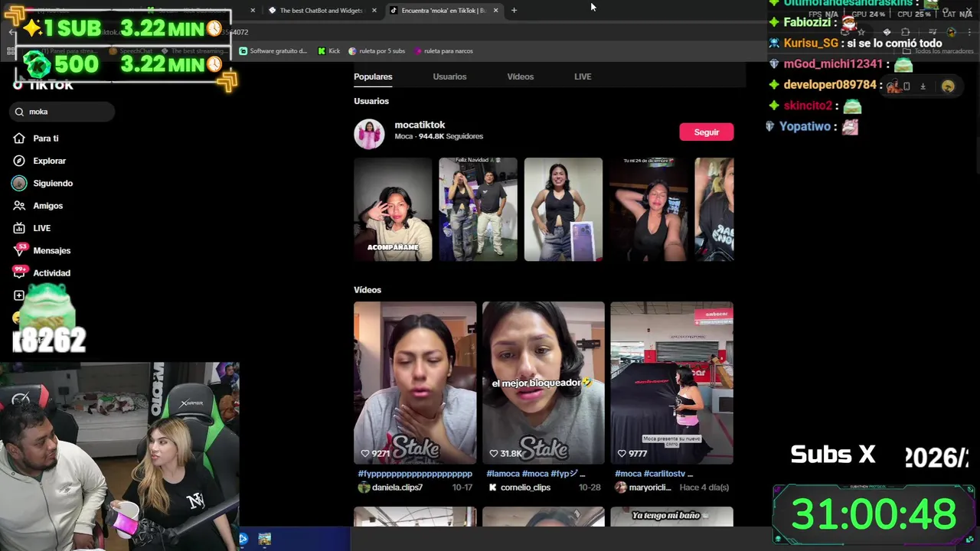This screenshot has height=551, width=980.
Task: Play the 'el mejor bloqueador' video
Action: coord(543,383)
